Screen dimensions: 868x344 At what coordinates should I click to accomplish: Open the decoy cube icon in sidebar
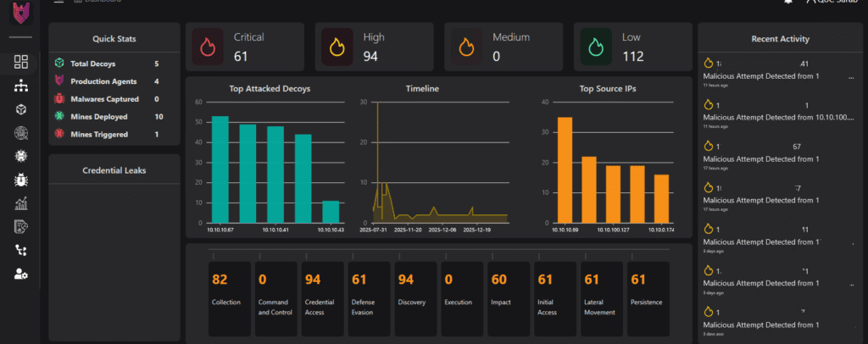pos(21,109)
